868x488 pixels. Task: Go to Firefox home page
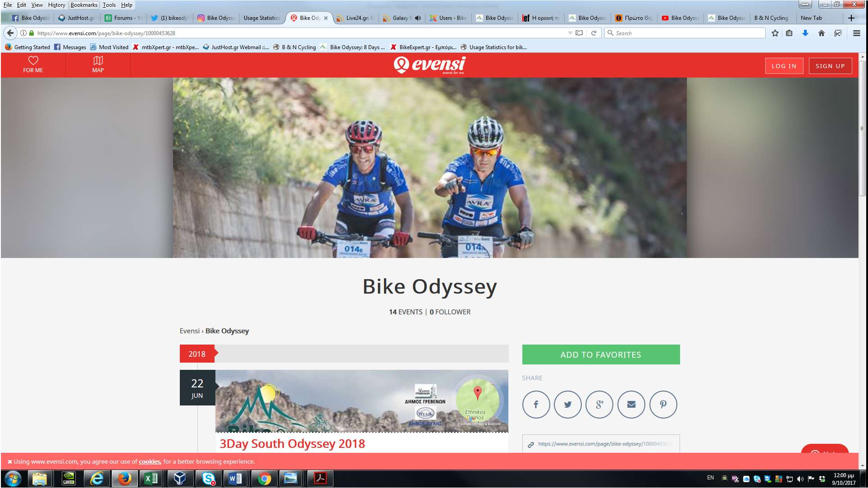pos(821,33)
